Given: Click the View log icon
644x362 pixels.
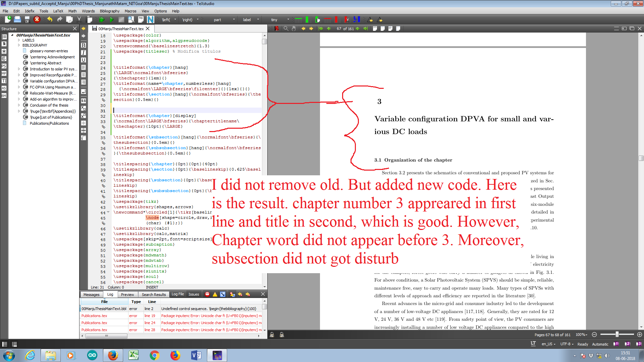Looking at the screenshot, I should point(141,19).
